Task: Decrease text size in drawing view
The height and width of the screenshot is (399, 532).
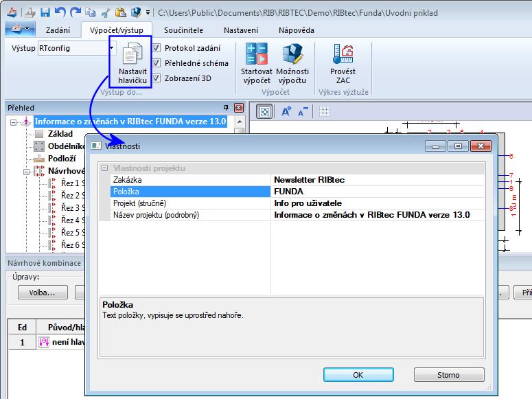Action: (303, 111)
